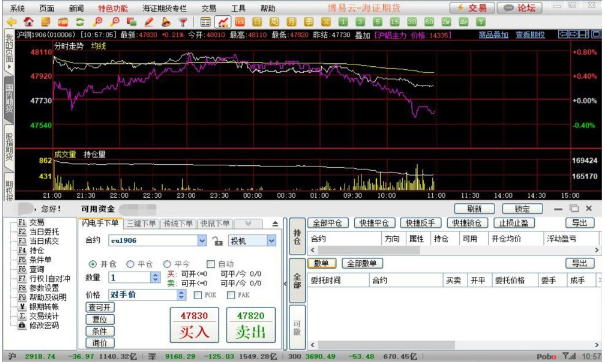The height and width of the screenshot is (362, 605).
Task: Switch to the 三键下单 tab
Action: (x=141, y=223)
